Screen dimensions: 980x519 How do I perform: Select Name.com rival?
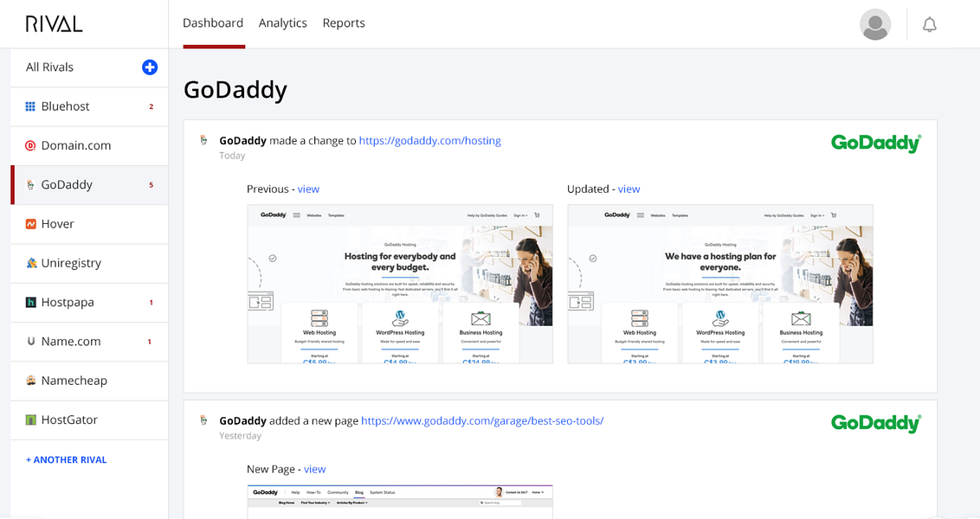coord(89,342)
